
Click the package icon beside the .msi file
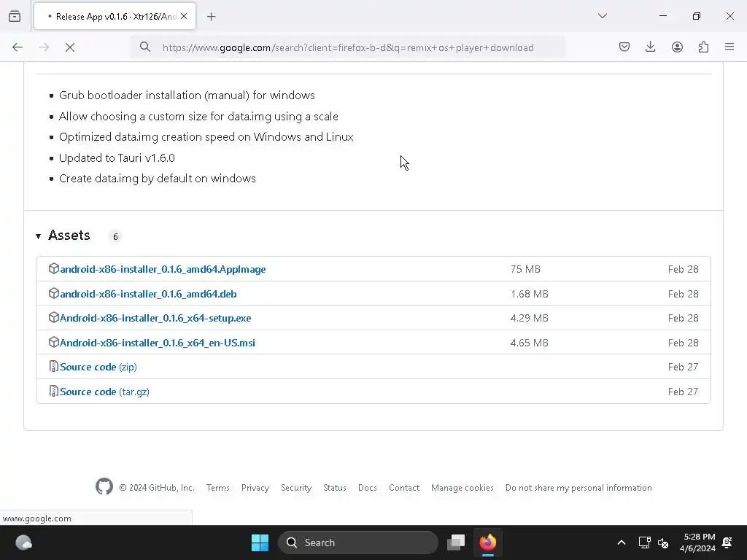[x=54, y=343]
